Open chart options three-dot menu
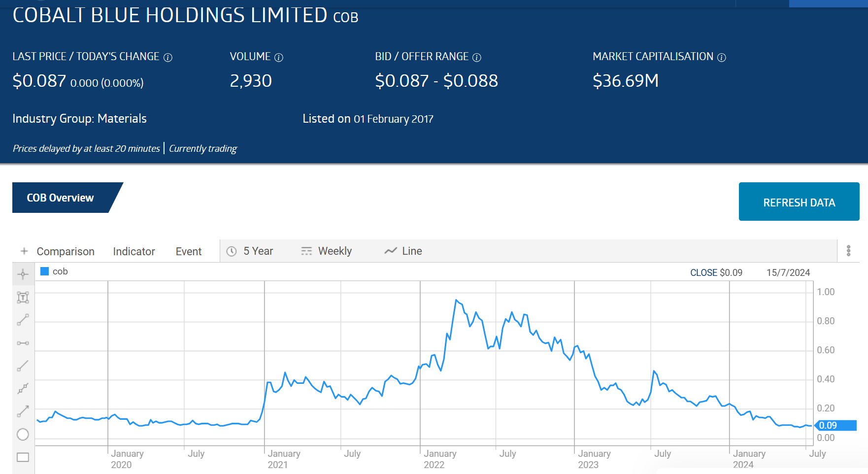This screenshot has height=474, width=868. click(848, 251)
